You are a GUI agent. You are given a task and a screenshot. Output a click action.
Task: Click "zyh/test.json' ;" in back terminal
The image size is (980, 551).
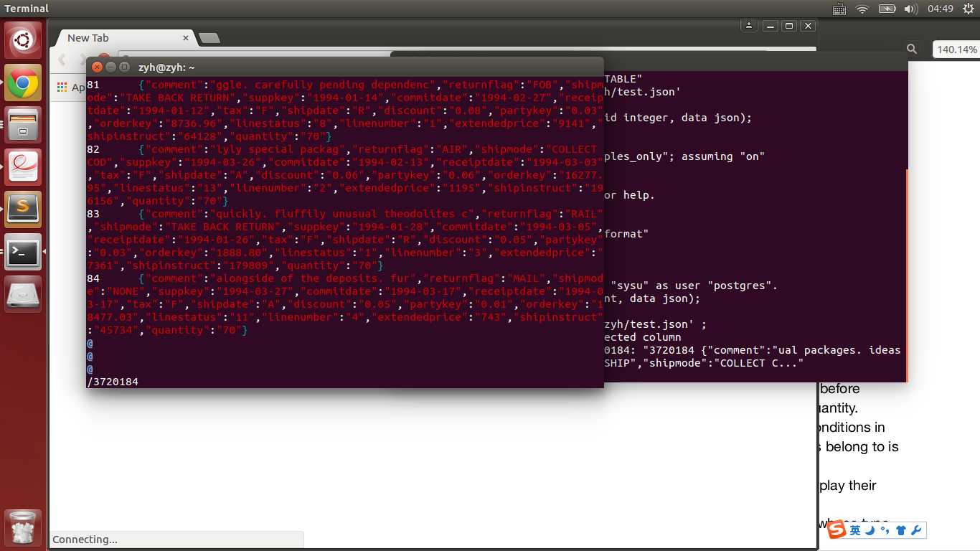(x=655, y=324)
